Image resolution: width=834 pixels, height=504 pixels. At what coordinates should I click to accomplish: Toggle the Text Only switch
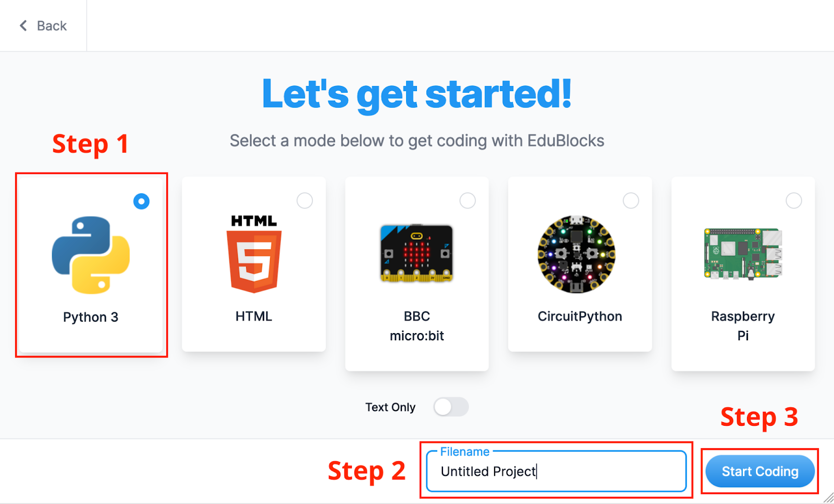click(451, 407)
